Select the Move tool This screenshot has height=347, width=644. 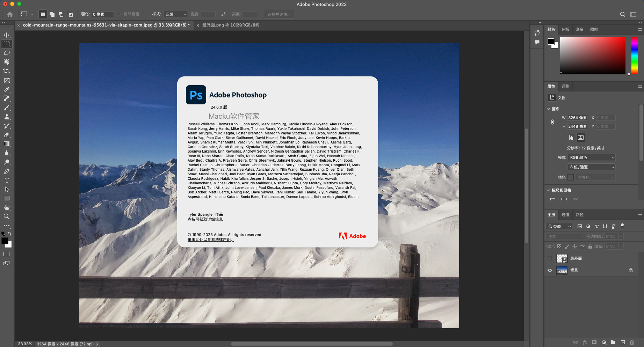pos(7,35)
